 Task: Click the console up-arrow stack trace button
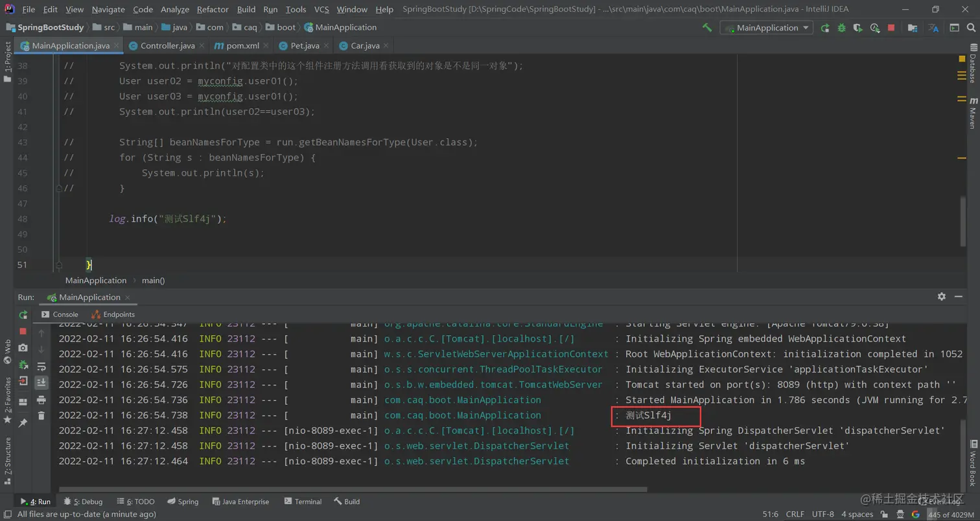tap(41, 332)
